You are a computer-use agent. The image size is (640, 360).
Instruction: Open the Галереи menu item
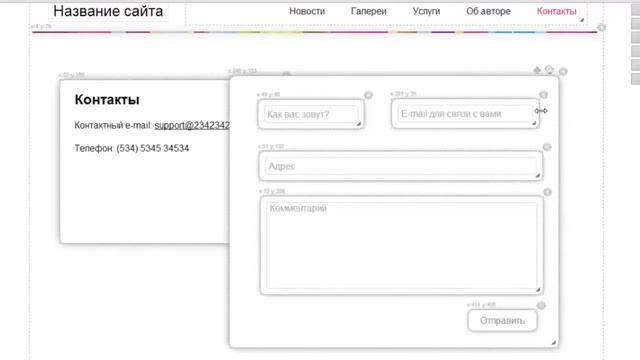tap(369, 11)
